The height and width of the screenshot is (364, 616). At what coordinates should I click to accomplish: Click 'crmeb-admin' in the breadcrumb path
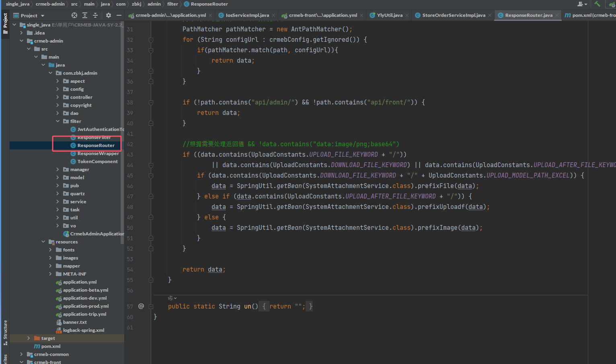[50, 4]
